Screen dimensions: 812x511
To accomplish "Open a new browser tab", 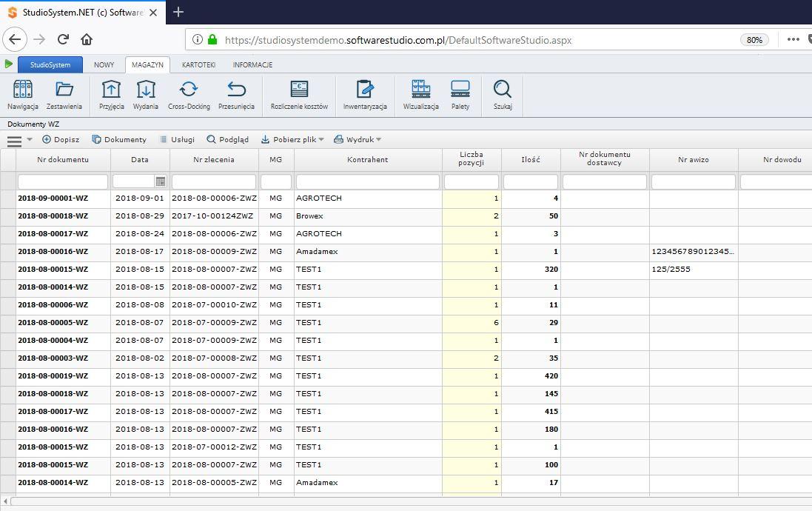I will 178,12.
